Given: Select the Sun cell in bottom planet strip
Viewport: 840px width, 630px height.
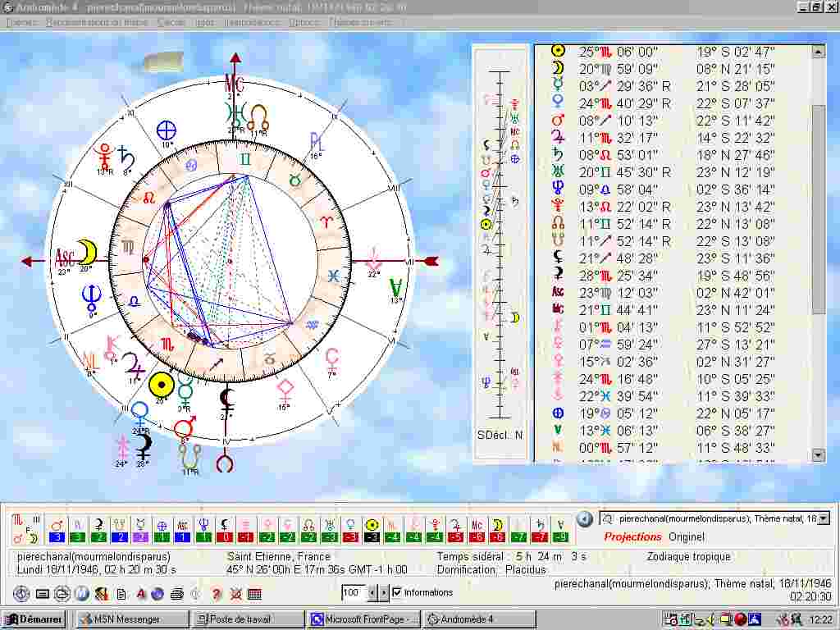Looking at the screenshot, I should coord(372,530).
